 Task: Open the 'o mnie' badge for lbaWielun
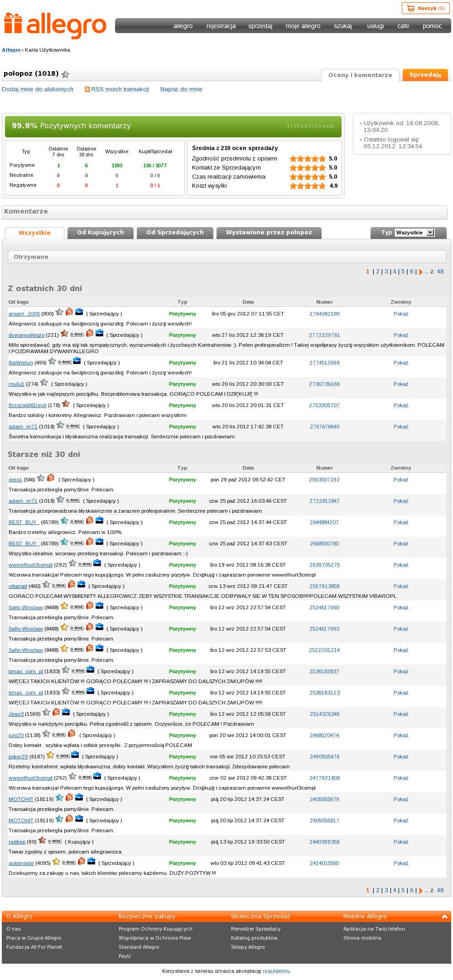pos(65,362)
